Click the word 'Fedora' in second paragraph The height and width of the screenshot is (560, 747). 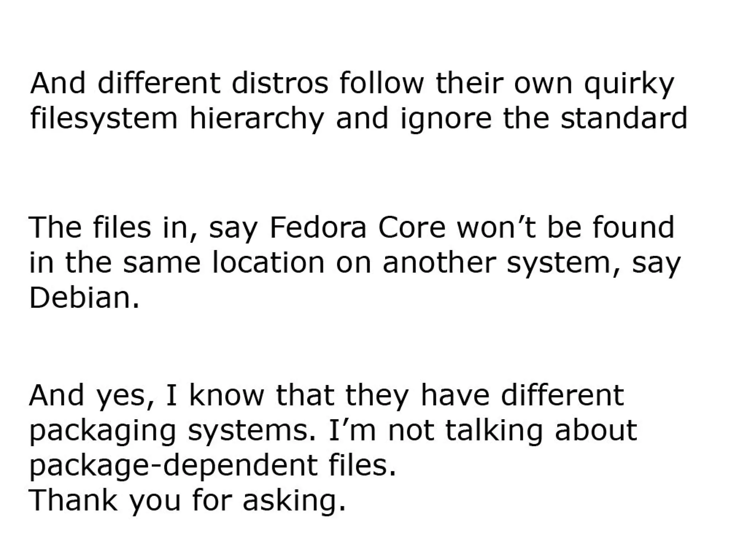317,227
